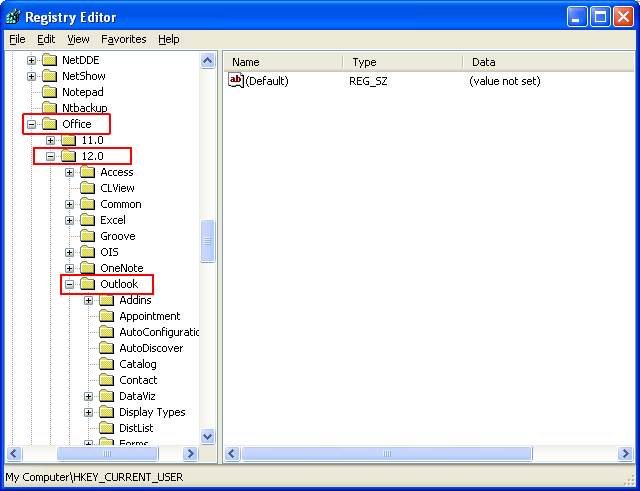Collapse the Outlook key
Image resolution: width=640 pixels, height=491 pixels.
tap(69, 284)
